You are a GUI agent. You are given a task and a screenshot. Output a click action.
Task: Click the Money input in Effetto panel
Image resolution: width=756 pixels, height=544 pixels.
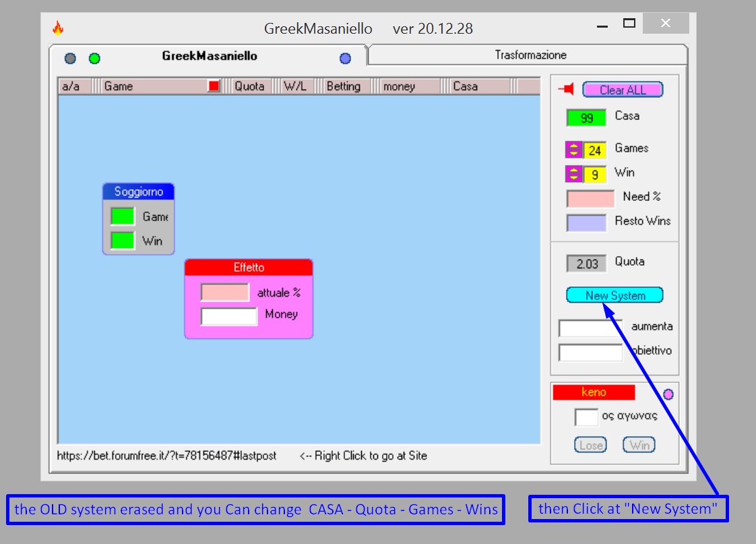pyautogui.click(x=229, y=317)
